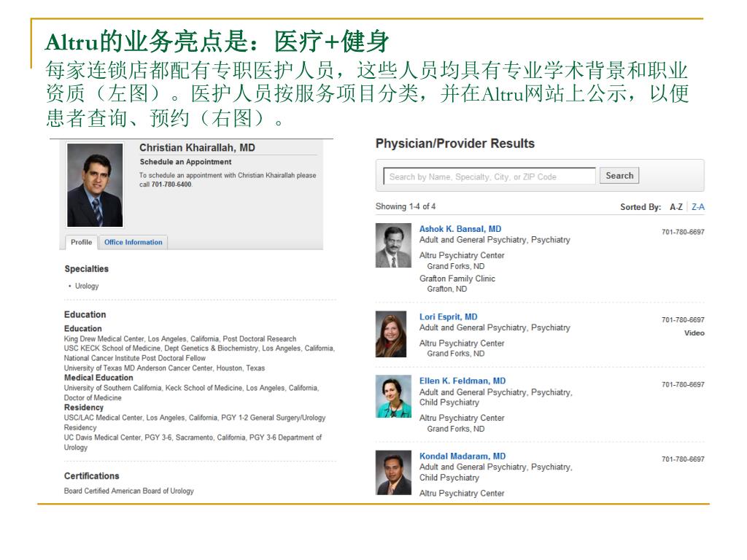Click Ashok K. Bansal's photo thumbnail
This screenshot has height=560, width=747.
point(393,245)
